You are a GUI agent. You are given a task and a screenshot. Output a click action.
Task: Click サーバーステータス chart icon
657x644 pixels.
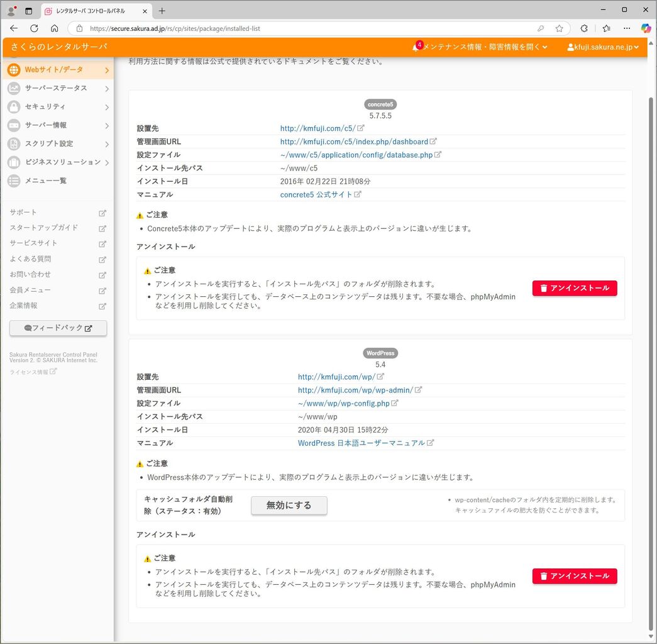[x=14, y=88]
